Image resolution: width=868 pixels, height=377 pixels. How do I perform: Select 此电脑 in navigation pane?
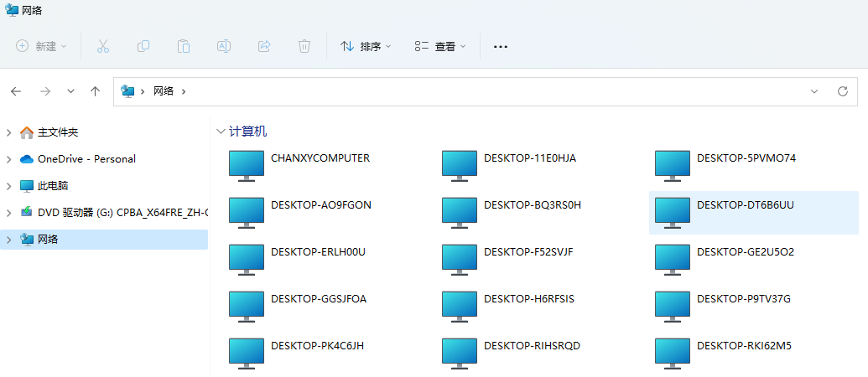[x=53, y=186]
